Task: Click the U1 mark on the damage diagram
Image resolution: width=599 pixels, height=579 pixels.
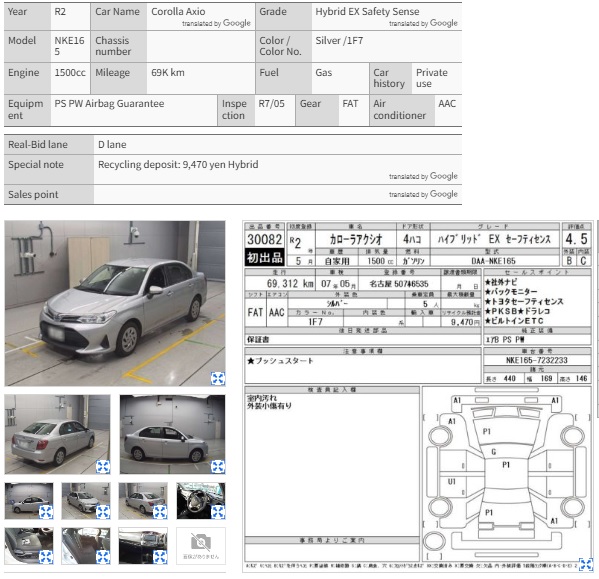Action: point(452,482)
